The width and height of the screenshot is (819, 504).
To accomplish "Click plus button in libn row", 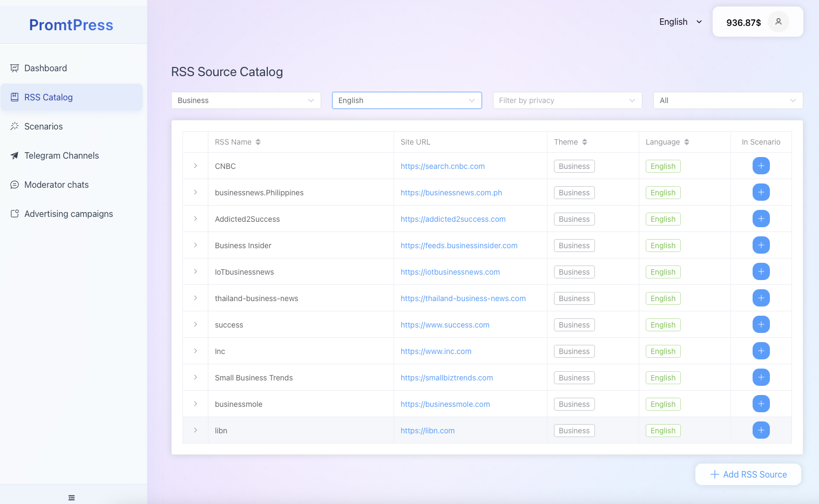I will pos(761,430).
